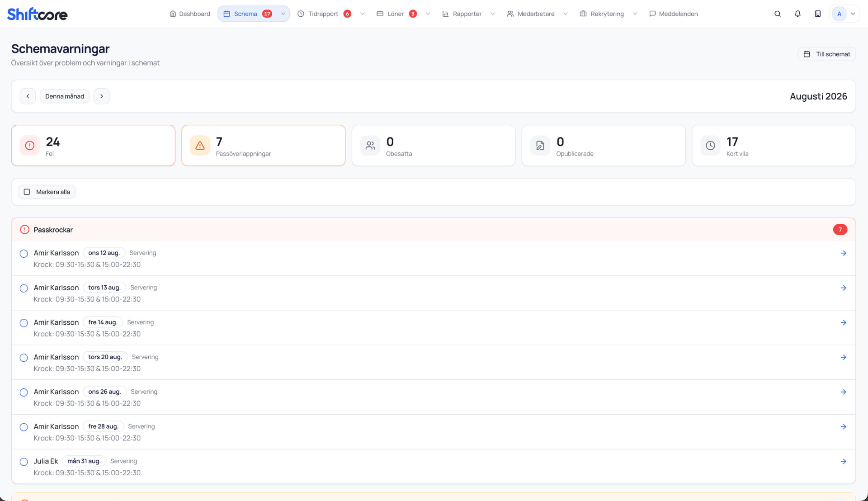Open arrow for Julia Ek mån 31 aug.
868x501 pixels.
coord(843,462)
